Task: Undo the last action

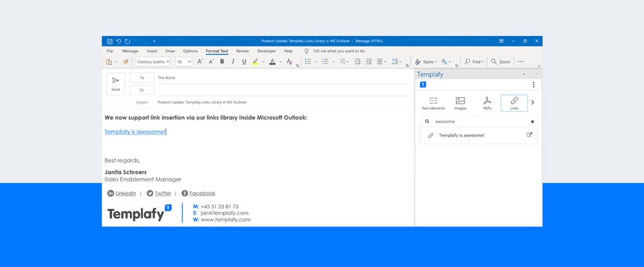Action: (118, 41)
